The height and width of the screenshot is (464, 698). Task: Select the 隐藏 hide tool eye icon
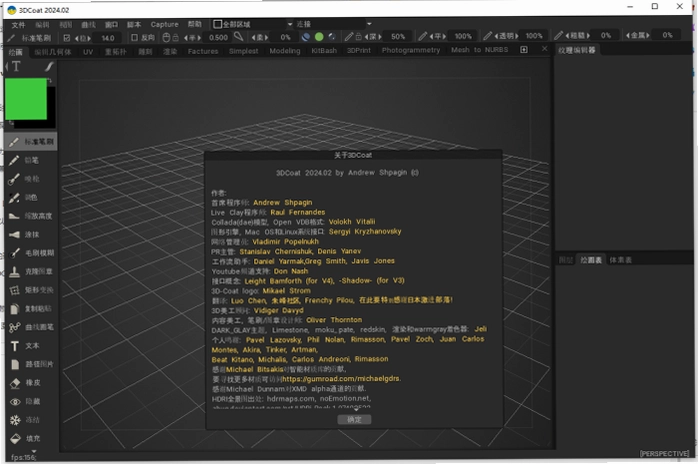(15, 402)
